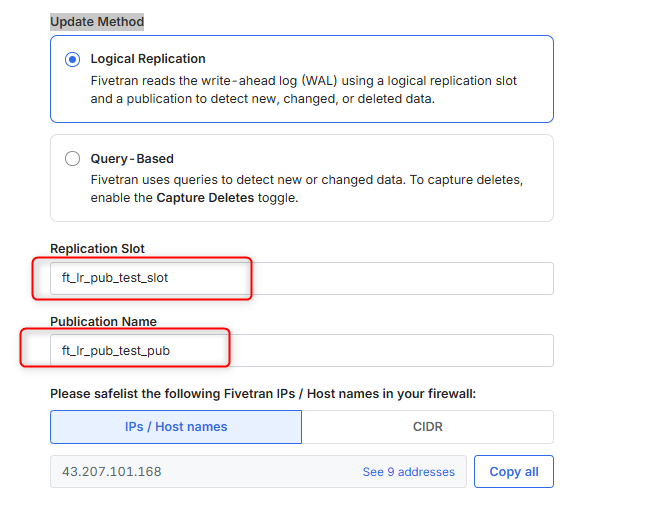The height and width of the screenshot is (529, 661).
Task: Click the "Please safelist" firewall instruction text
Action: (x=263, y=394)
